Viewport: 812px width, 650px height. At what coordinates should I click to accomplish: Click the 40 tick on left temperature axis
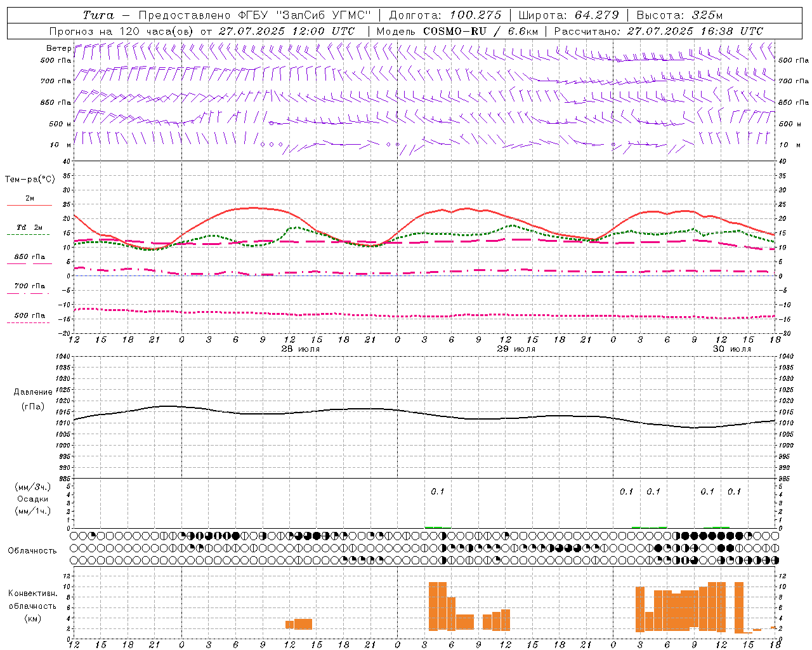coord(66,161)
